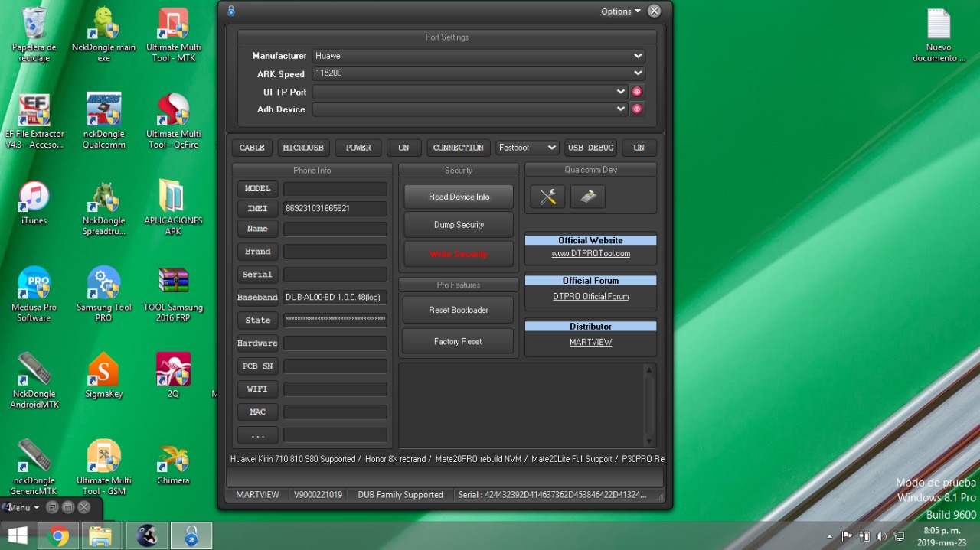This screenshot has height=550, width=980.
Task: Open Chrome from the taskbar
Action: click(x=59, y=535)
